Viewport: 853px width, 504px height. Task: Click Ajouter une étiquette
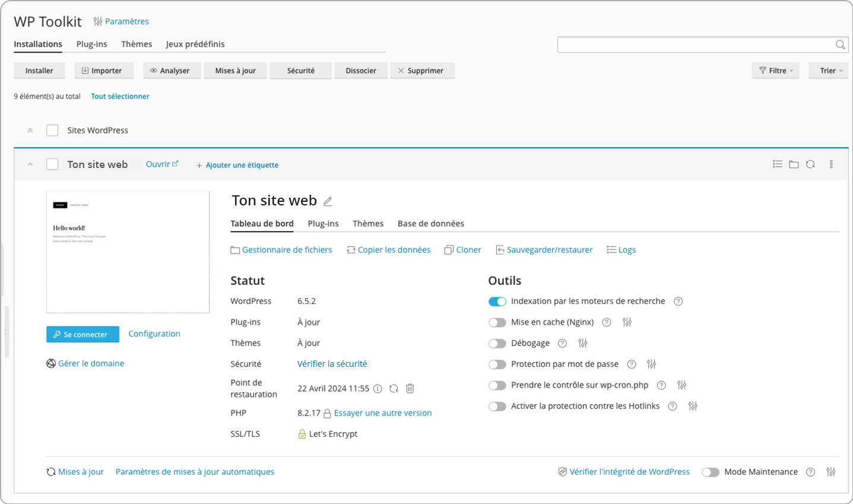tap(237, 165)
